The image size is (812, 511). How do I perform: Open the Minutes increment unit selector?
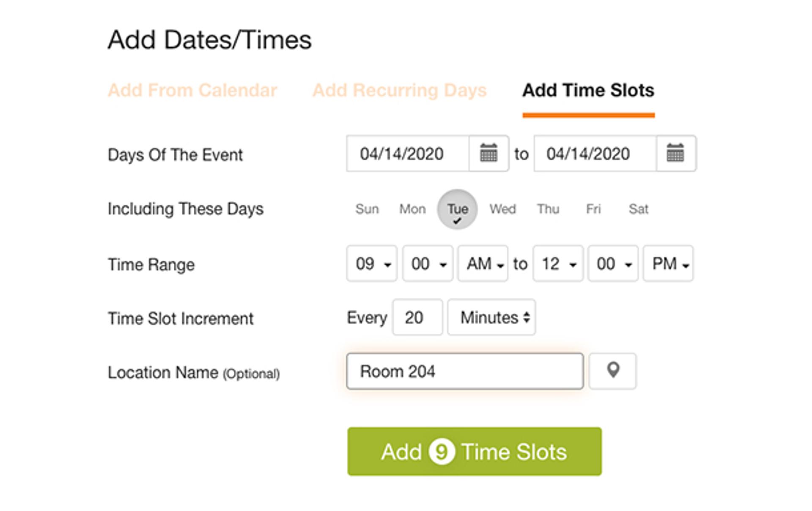(492, 317)
